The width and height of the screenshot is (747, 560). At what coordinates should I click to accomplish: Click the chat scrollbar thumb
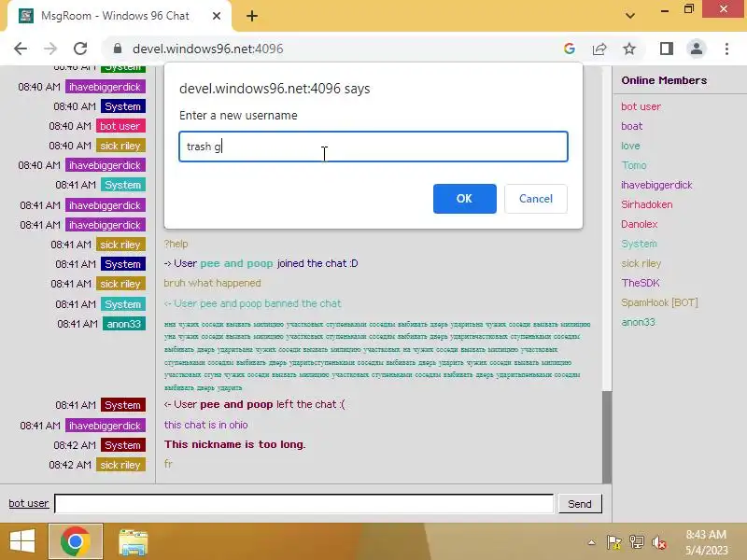[606, 437]
